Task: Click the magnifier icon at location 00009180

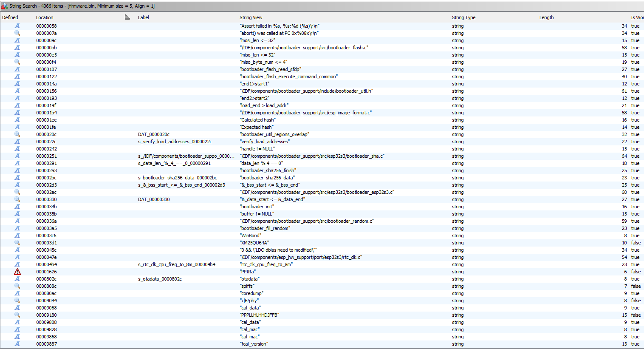Action: click(17, 315)
